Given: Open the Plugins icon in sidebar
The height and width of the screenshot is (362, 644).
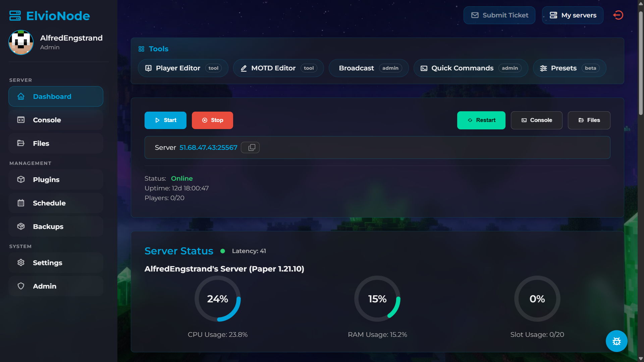Looking at the screenshot, I should pyautogui.click(x=21, y=180).
